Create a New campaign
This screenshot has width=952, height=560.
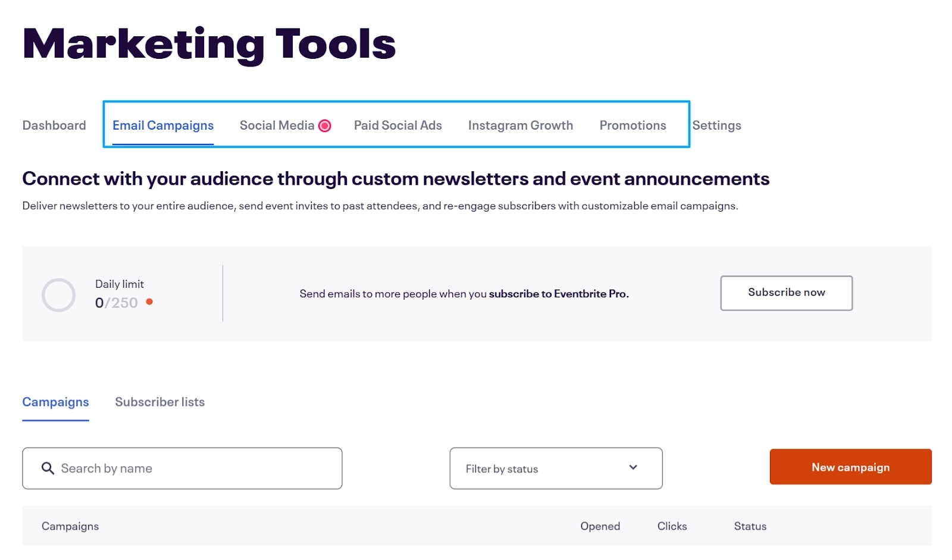click(x=850, y=467)
